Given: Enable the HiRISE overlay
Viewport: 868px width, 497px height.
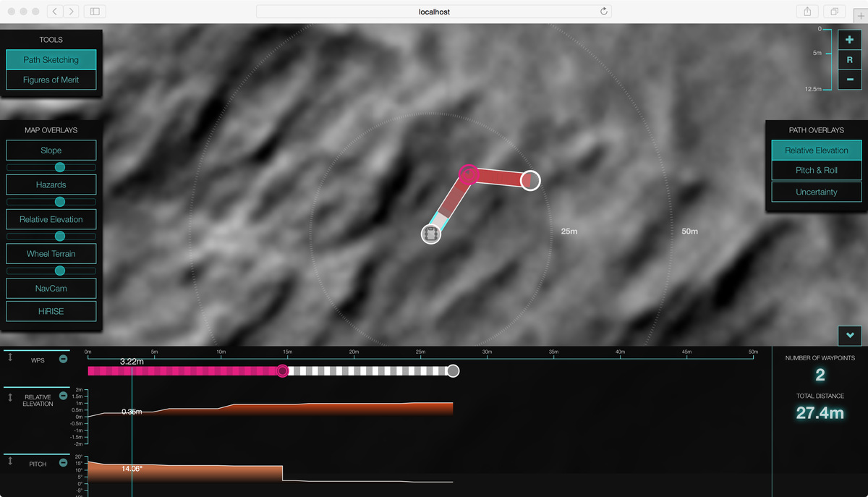Looking at the screenshot, I should pyautogui.click(x=51, y=312).
